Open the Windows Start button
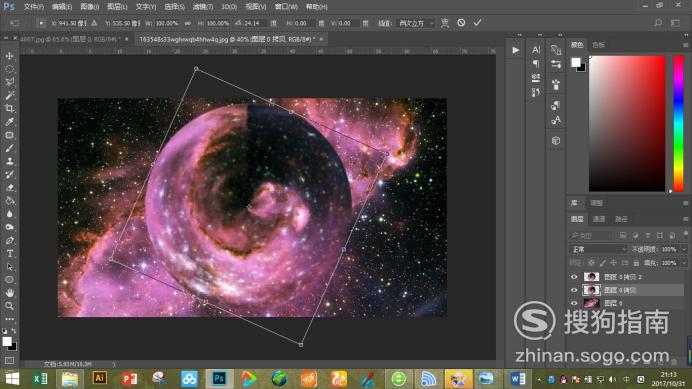 click(x=12, y=378)
